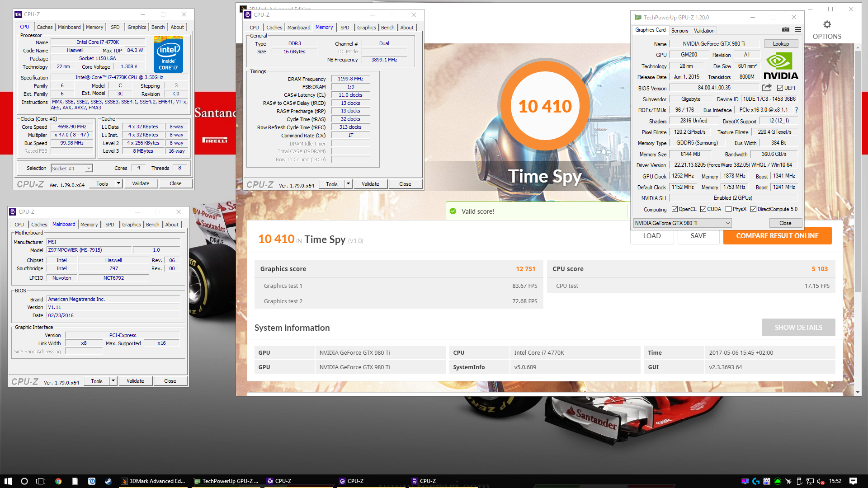Viewport: 868px width, 488px height.
Task: Open SPD tab in CPU-Z Memory window
Action: 344,28
